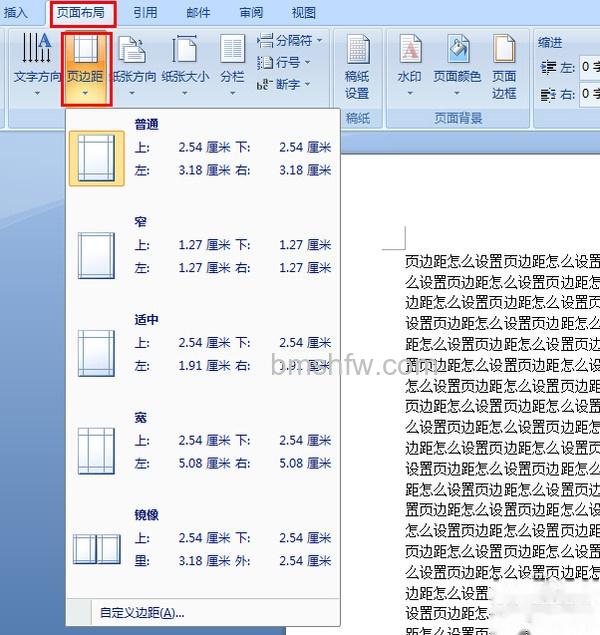The image size is (600, 635).
Task: Click the left indent icon beside 左
Action: [548, 67]
